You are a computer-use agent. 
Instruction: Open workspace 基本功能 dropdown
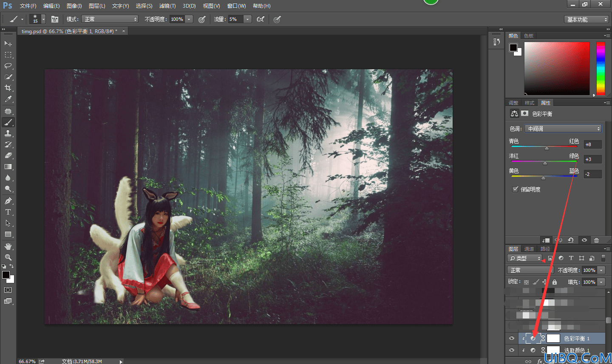[586, 20]
